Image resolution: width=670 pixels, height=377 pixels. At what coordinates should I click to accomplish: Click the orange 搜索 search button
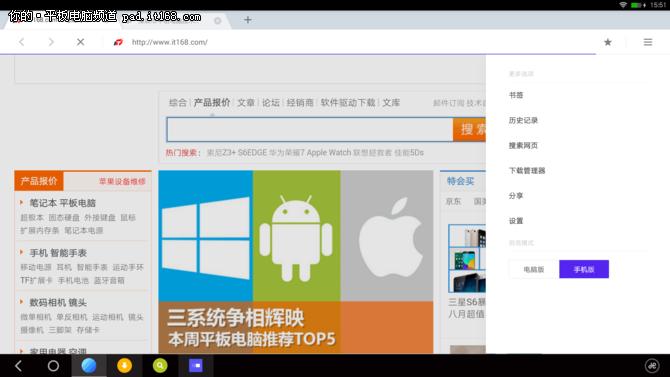pyautogui.click(x=469, y=130)
